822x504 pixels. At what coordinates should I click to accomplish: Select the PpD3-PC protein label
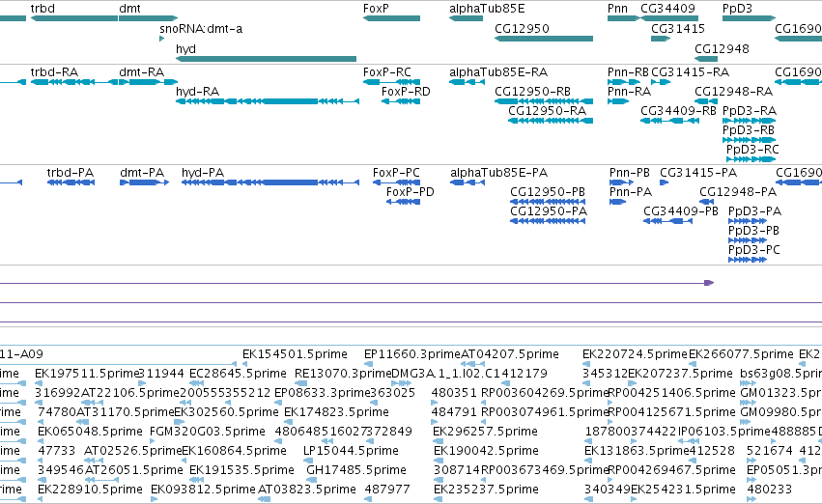(x=753, y=250)
